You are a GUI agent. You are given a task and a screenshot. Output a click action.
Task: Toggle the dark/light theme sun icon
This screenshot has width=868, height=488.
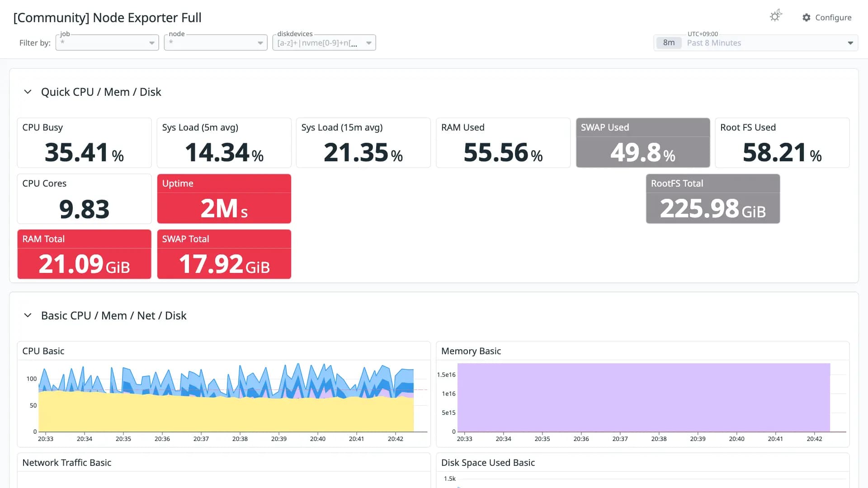[x=775, y=16]
